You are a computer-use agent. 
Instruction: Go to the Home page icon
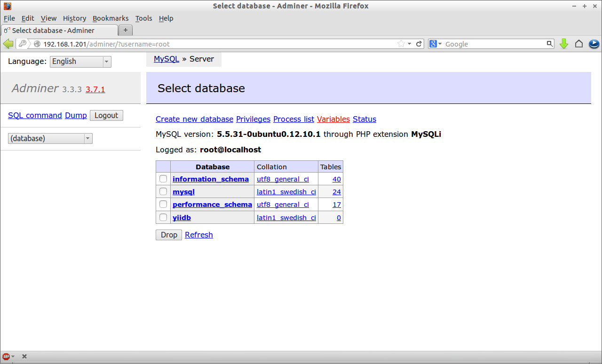pyautogui.click(x=579, y=44)
